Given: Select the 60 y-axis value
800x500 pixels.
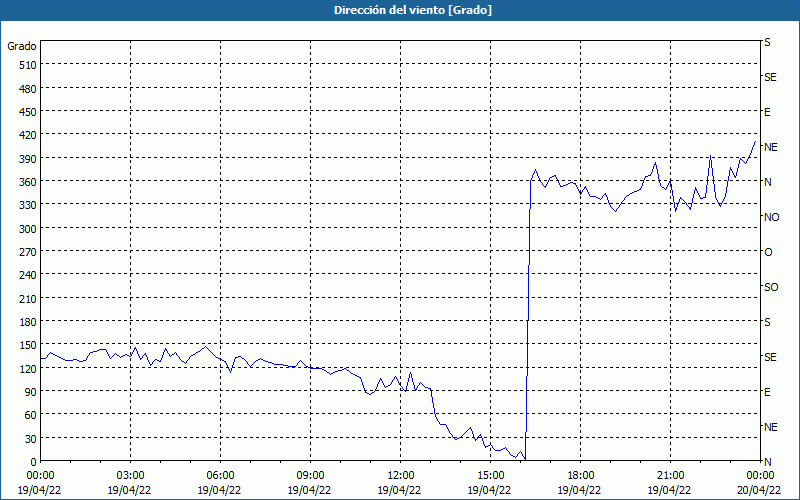Looking at the screenshot, I should [x=31, y=415].
